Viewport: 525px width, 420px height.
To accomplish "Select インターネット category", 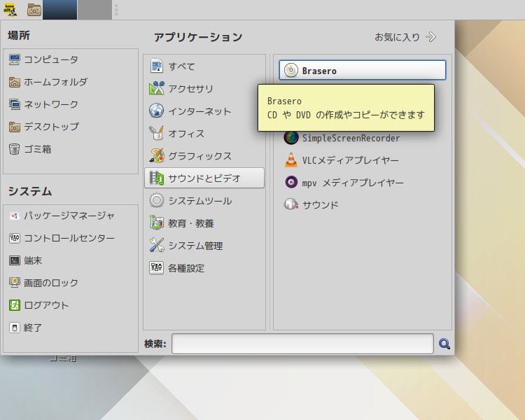I will click(204, 111).
